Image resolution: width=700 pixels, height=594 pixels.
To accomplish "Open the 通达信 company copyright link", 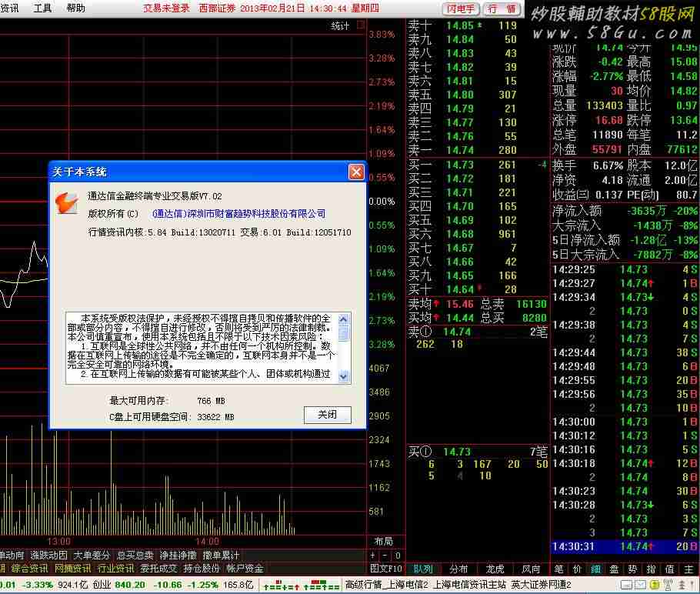I will coord(238,214).
